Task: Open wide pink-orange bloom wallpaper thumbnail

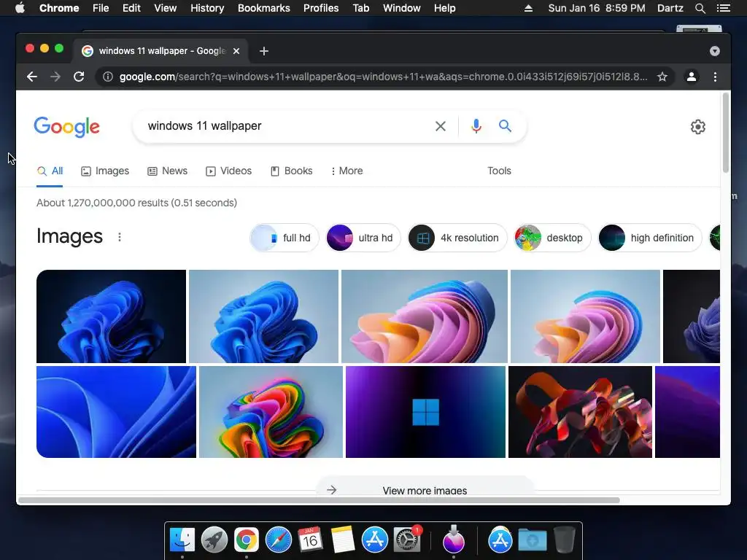Action: [425, 316]
